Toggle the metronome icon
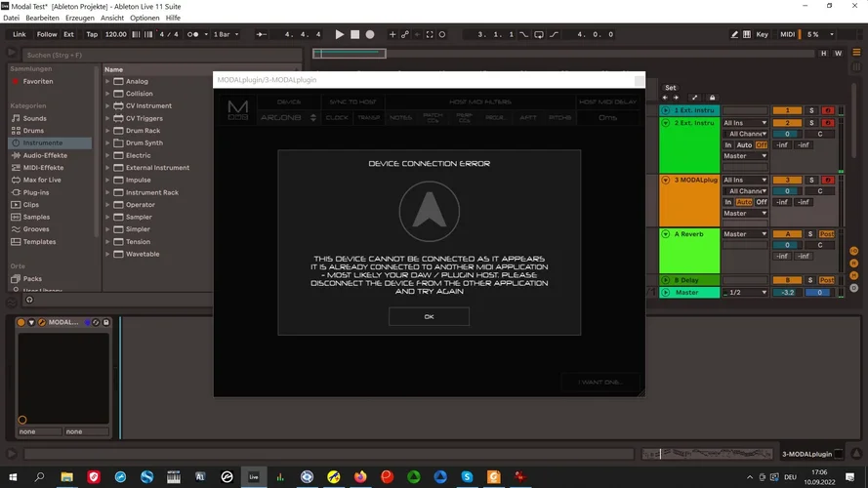868x488 pixels. point(192,34)
